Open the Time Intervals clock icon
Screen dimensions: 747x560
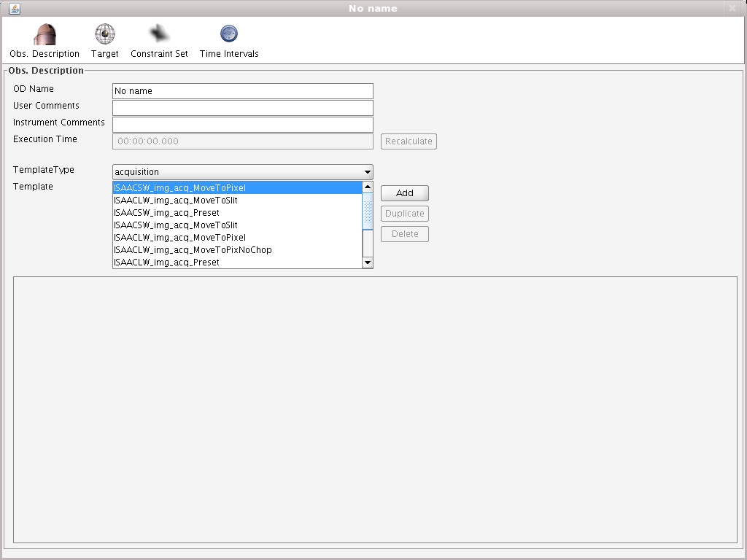point(228,34)
